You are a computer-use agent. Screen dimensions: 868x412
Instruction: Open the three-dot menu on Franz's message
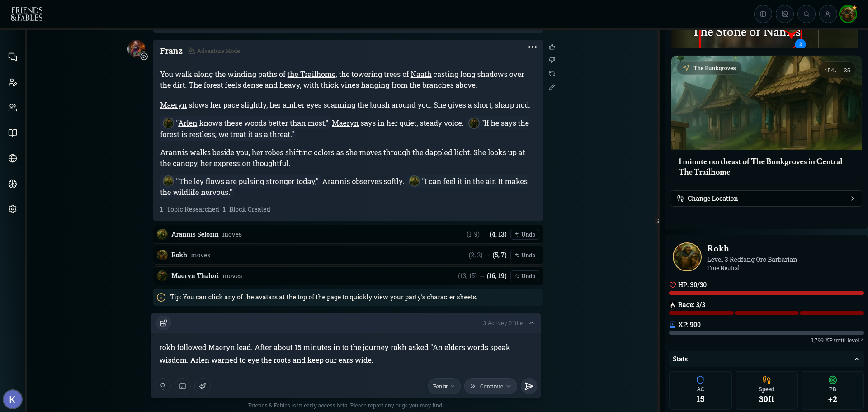pyautogui.click(x=533, y=47)
